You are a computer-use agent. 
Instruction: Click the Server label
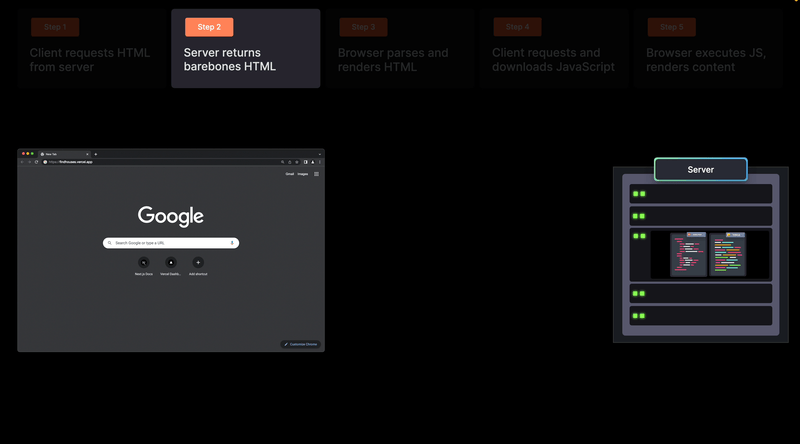pos(701,169)
